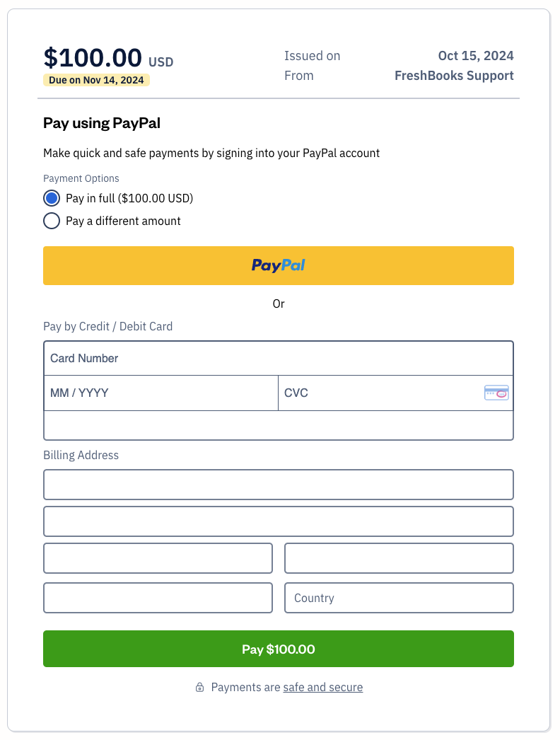This screenshot has width=560, height=740.
Task: Select the Pay in full radio button
Action: click(52, 198)
